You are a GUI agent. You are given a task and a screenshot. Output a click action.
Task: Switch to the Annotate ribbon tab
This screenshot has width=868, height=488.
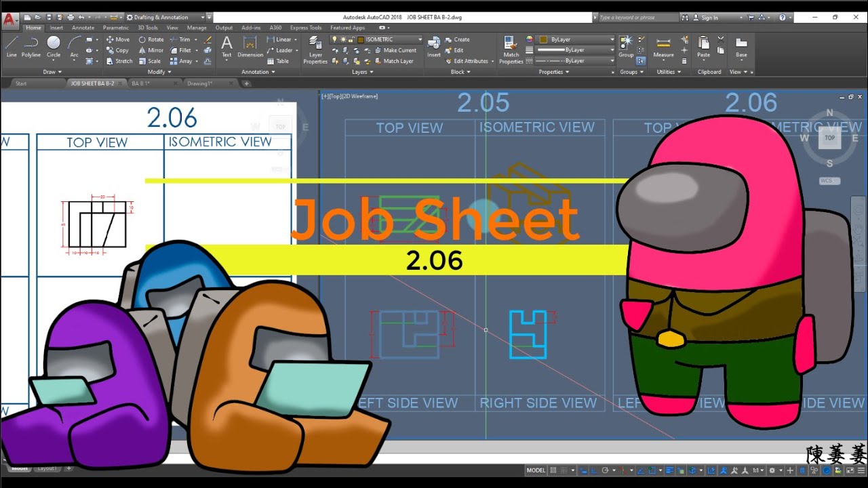83,28
